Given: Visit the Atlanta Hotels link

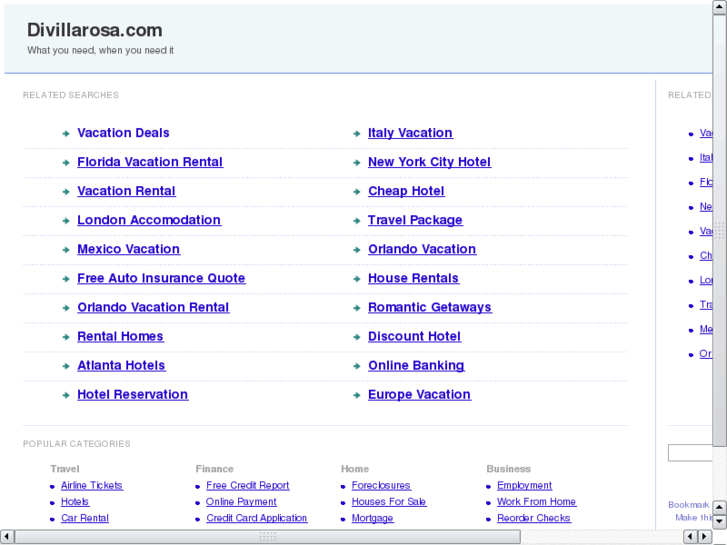Looking at the screenshot, I should pyautogui.click(x=121, y=365).
